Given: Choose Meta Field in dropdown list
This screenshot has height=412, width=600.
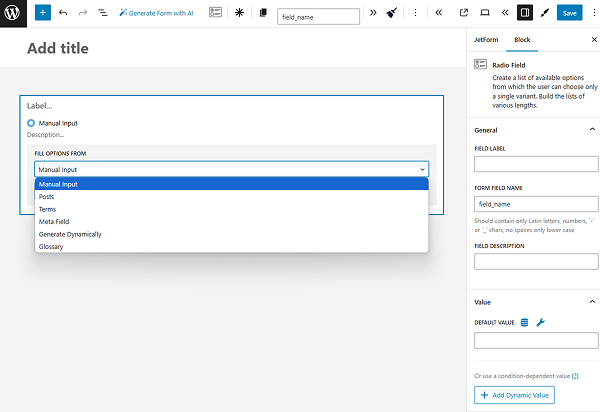Looking at the screenshot, I should (232, 221).
